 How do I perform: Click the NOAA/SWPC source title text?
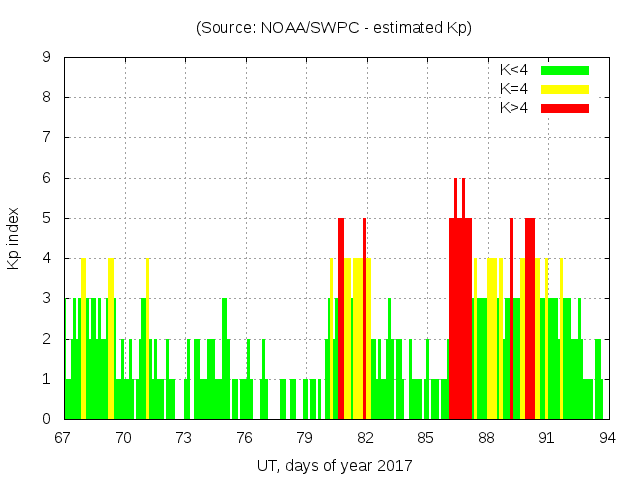[334, 28]
